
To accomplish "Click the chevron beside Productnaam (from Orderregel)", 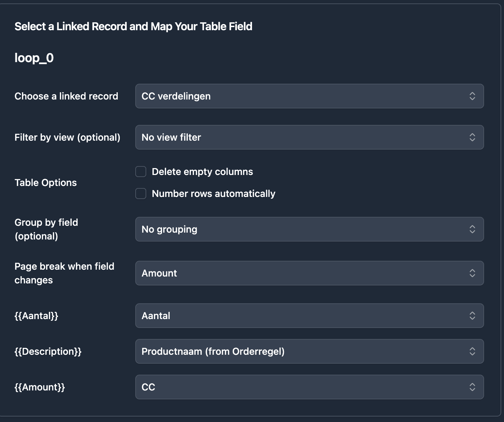I will (x=473, y=351).
